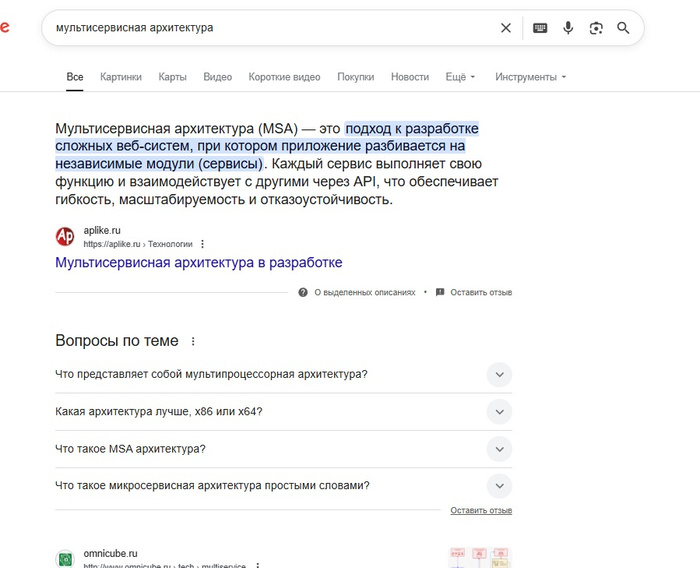
Task: Expand question Что такое MSA архитектура
Action: (498, 449)
